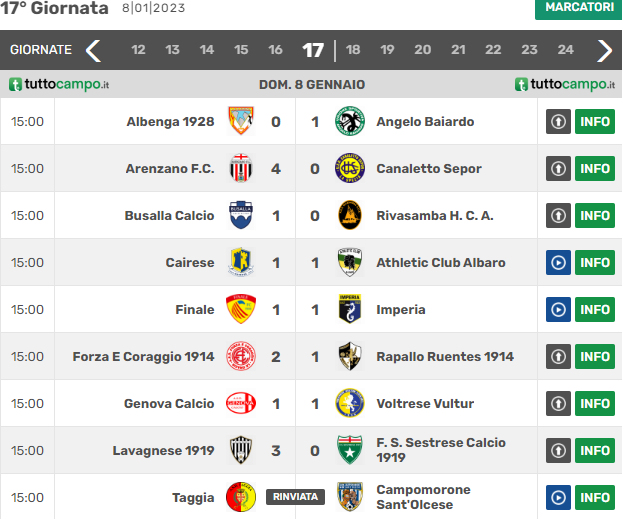
Task: Open INFO for Forza E Coraggio 1914 match
Action: [x=595, y=356]
